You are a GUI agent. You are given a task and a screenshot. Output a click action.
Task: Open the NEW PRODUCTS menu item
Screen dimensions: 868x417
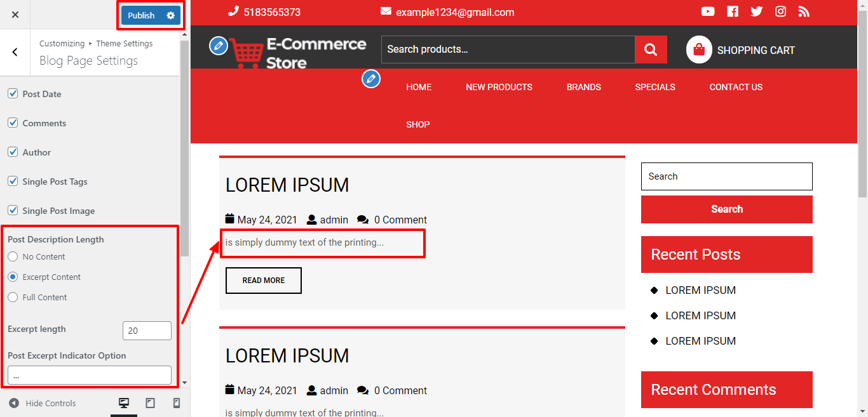pos(499,87)
